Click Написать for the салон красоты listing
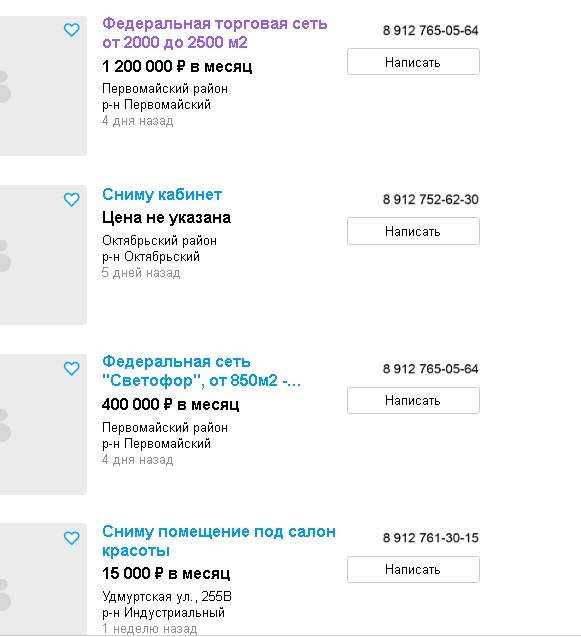Screen dimensions: 581x637 click(x=413, y=570)
